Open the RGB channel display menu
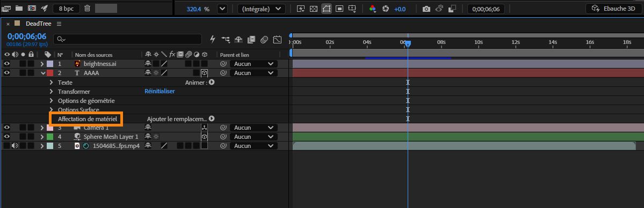Screen dimensions: 644x208 [373, 9]
